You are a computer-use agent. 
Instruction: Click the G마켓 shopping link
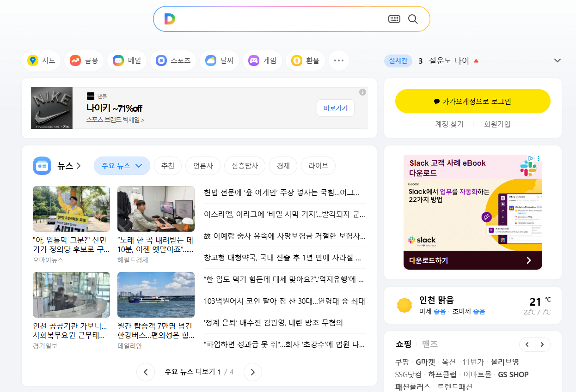pyautogui.click(x=425, y=362)
